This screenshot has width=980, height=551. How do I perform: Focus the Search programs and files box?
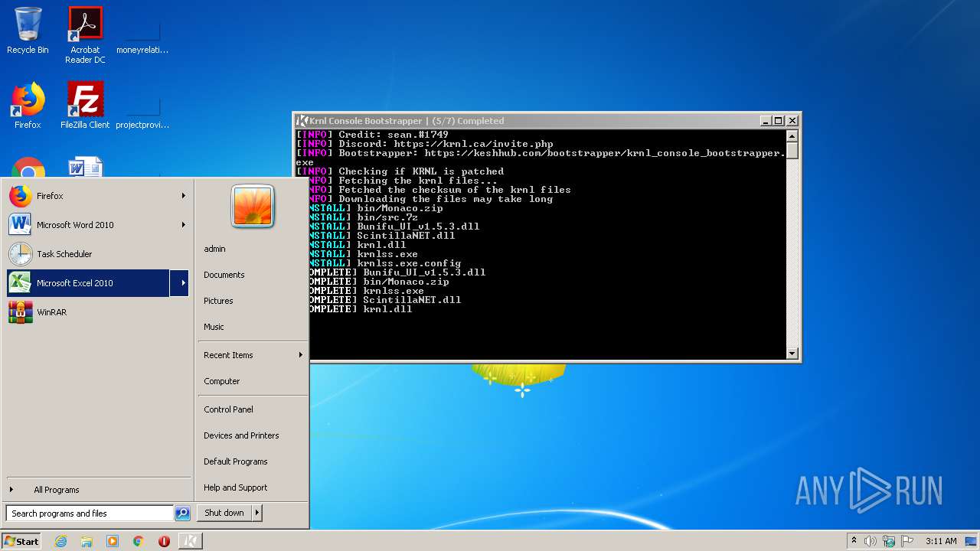(90, 514)
